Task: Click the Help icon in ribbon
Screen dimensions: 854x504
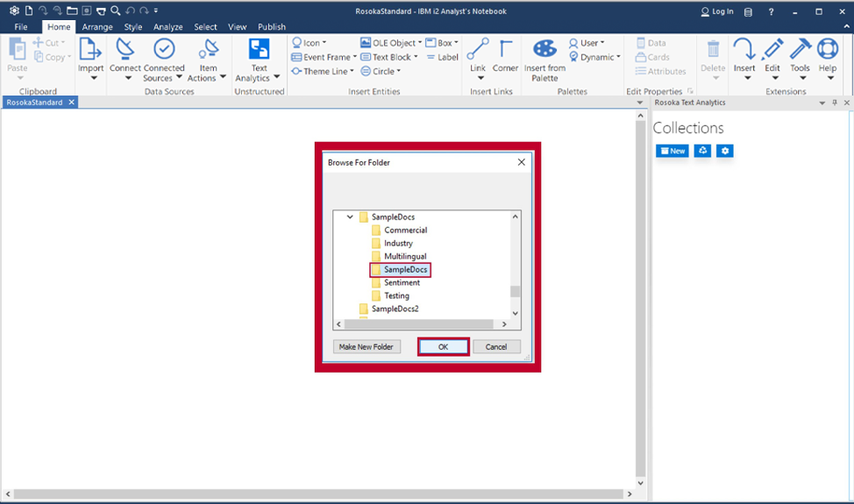Action: (x=828, y=51)
